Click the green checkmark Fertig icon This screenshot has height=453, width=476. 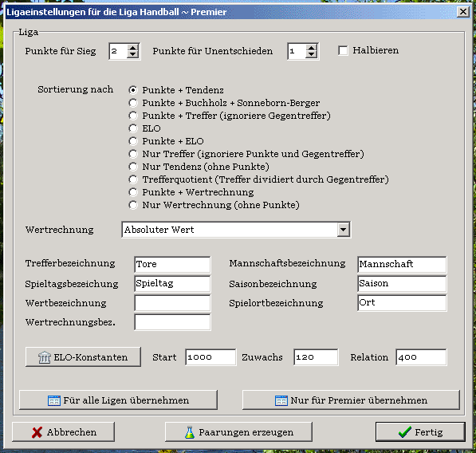point(405,432)
